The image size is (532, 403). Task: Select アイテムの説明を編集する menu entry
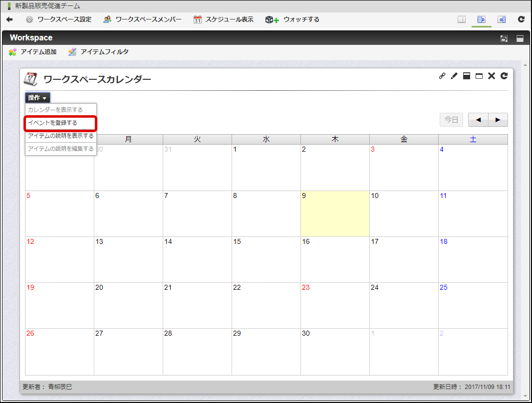(61, 149)
